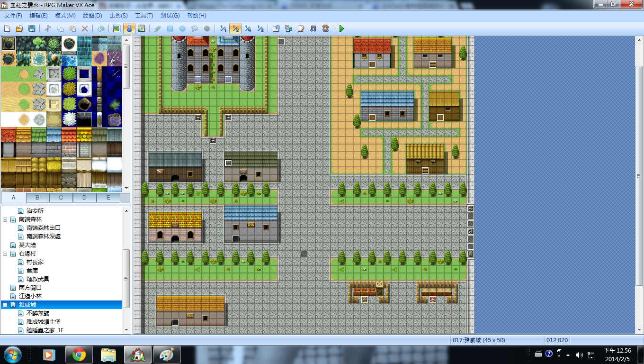This screenshot has width=644, height=364.
Task: Set zoom scale to 1/4
Action: [x=248, y=28]
